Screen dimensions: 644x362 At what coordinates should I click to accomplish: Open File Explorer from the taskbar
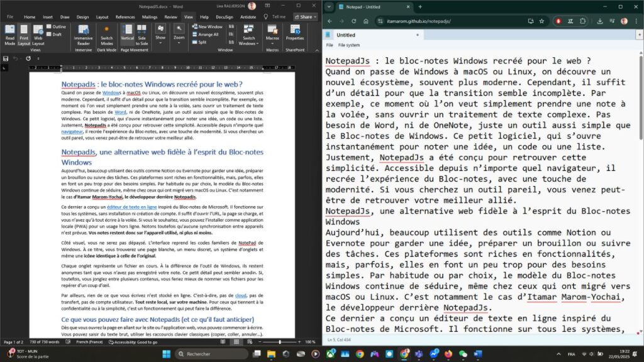tap(271, 354)
